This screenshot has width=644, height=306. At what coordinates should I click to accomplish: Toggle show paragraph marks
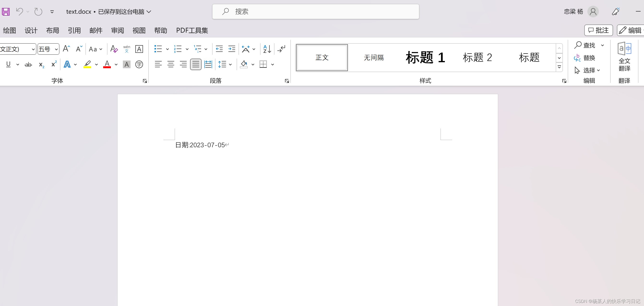(281, 49)
